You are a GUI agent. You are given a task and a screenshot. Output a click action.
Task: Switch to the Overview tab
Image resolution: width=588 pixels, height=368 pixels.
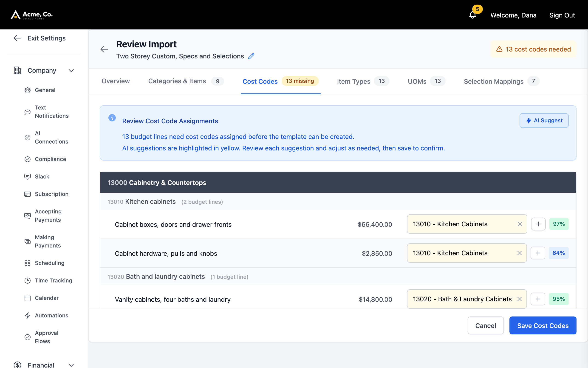tap(116, 81)
